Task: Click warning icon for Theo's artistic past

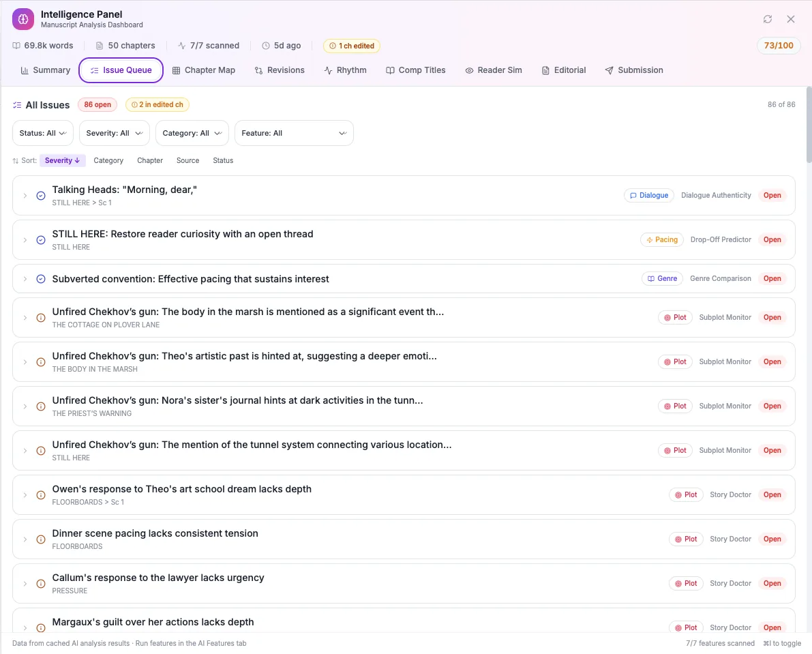Action: pyautogui.click(x=41, y=362)
